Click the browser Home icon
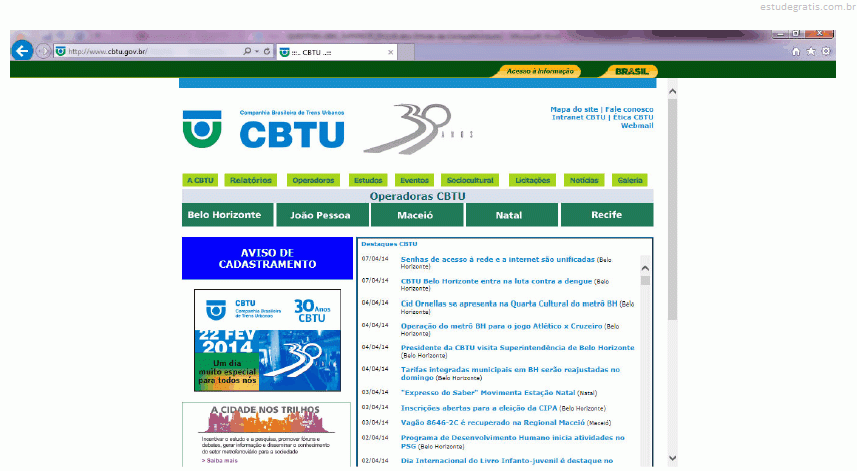Image resolution: width=857 pixels, height=471 pixels. pos(796,51)
